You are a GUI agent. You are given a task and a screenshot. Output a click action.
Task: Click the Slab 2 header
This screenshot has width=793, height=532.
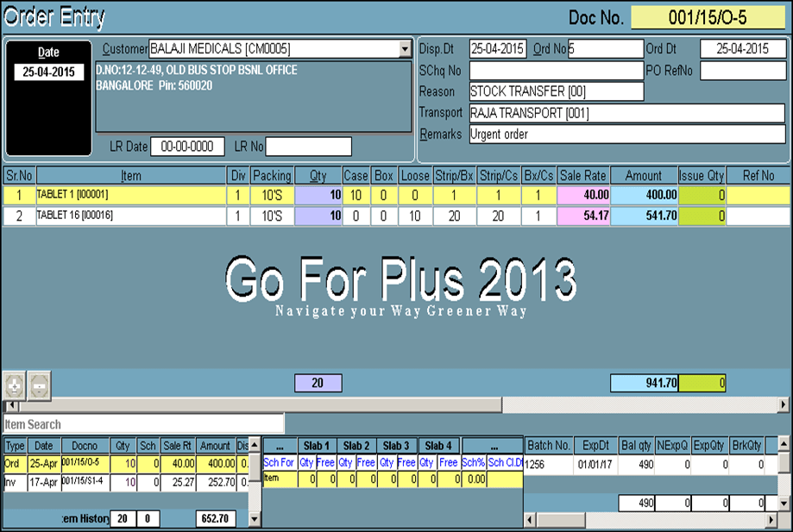pyautogui.click(x=356, y=446)
